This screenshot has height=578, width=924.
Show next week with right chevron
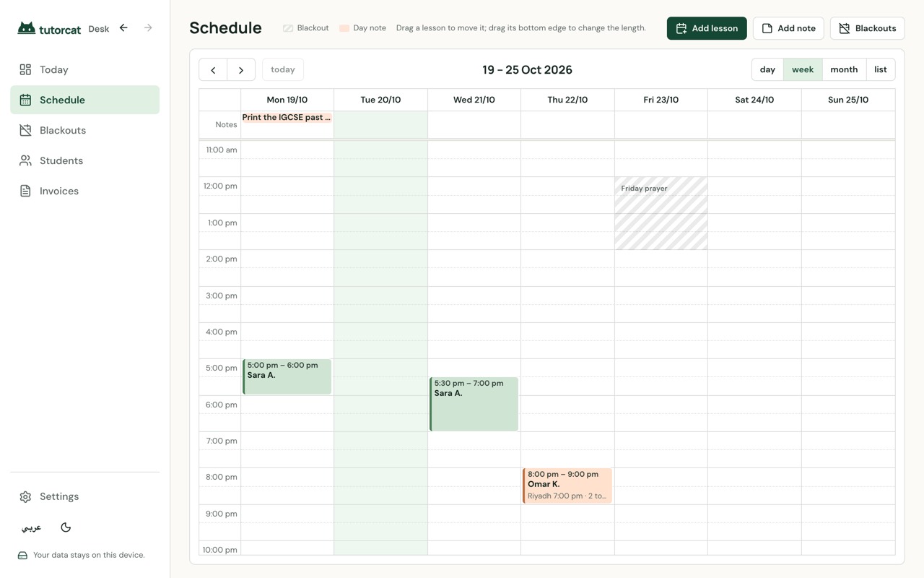pyautogui.click(x=241, y=69)
